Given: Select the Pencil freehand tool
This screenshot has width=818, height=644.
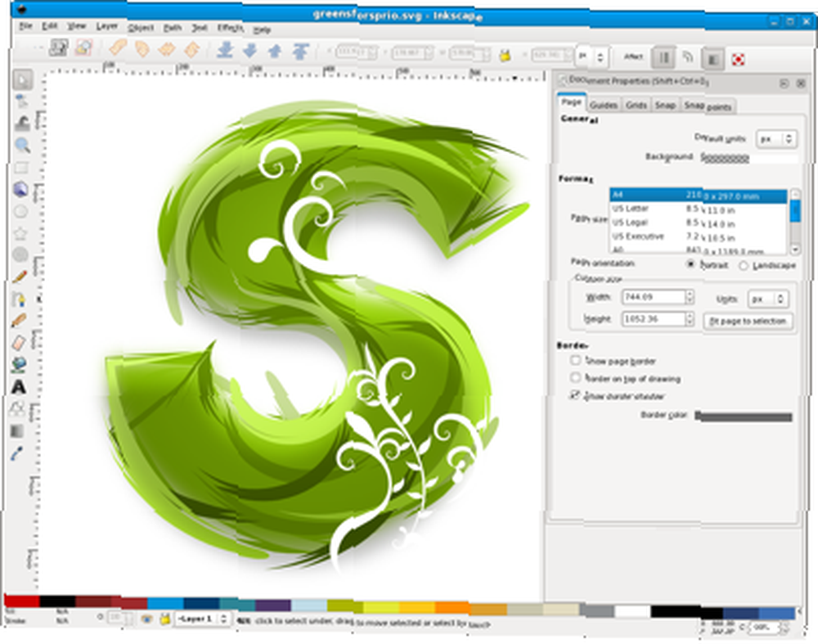Looking at the screenshot, I should click(x=20, y=277).
